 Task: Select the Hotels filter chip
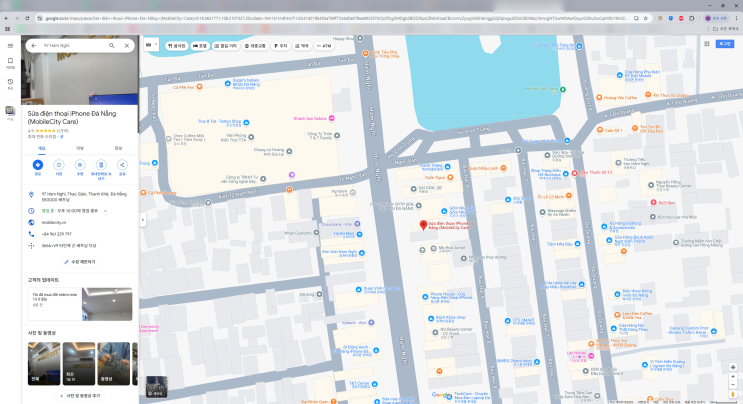(x=200, y=46)
